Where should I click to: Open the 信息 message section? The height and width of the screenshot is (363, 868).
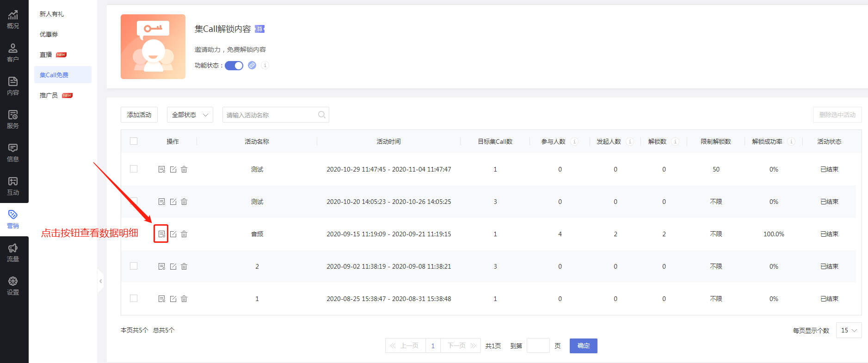(13, 153)
